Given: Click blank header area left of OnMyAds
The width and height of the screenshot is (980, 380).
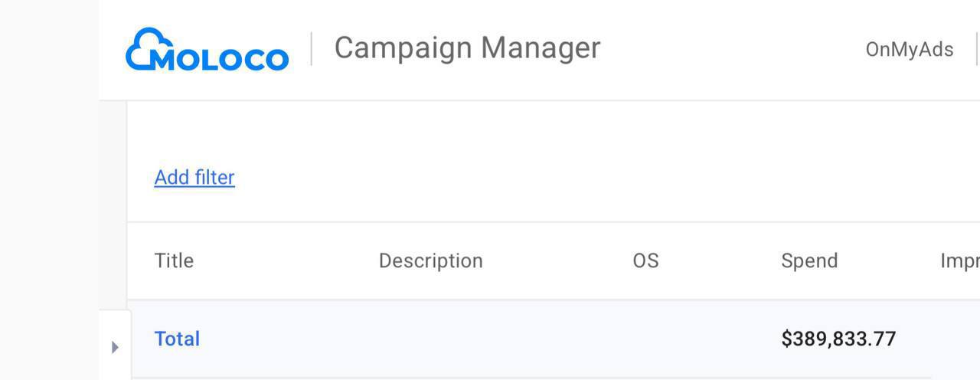Looking at the screenshot, I should click(x=731, y=49).
